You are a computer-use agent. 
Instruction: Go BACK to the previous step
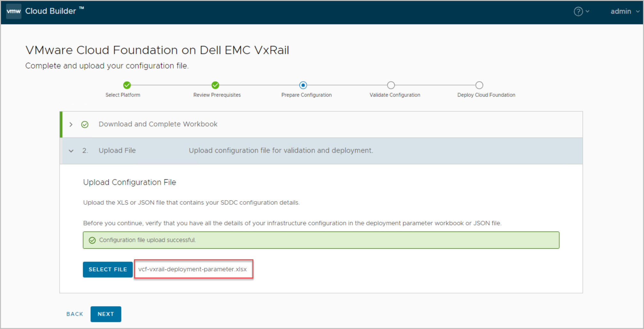[75, 314]
